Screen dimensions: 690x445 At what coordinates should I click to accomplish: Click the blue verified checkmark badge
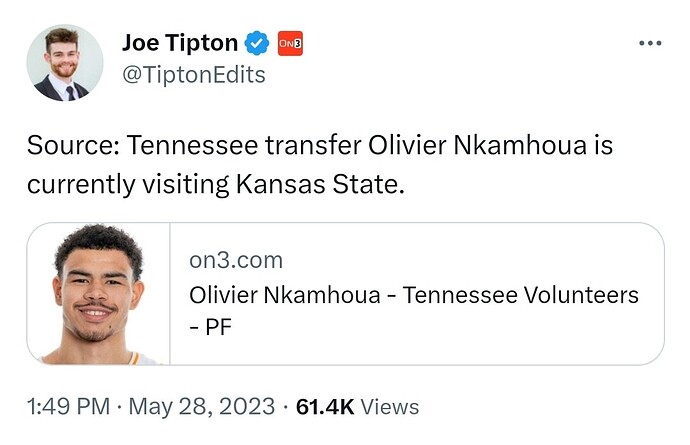[257, 43]
